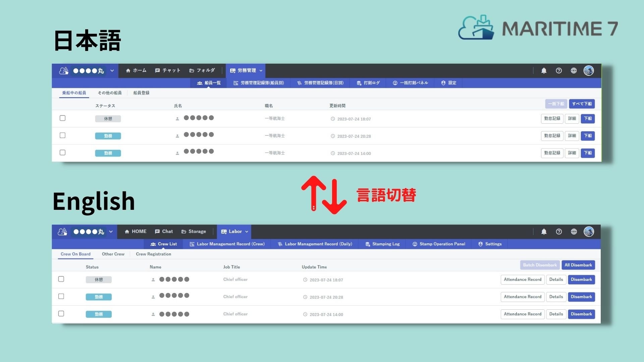Screen dimensions: 644x362
Task: Open help question-mark icon in English panel
Action: tap(559, 232)
